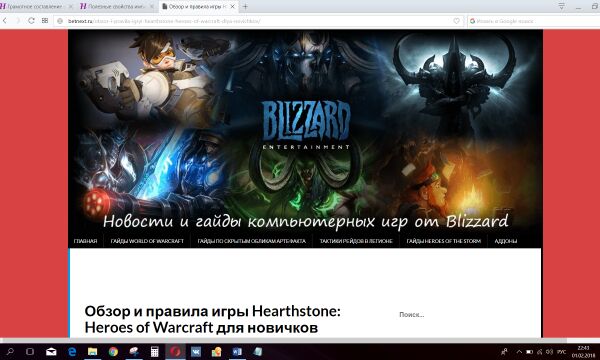600x360 pixels.
Task: Close the Обзор и правила игры tab
Action: click(x=233, y=7)
